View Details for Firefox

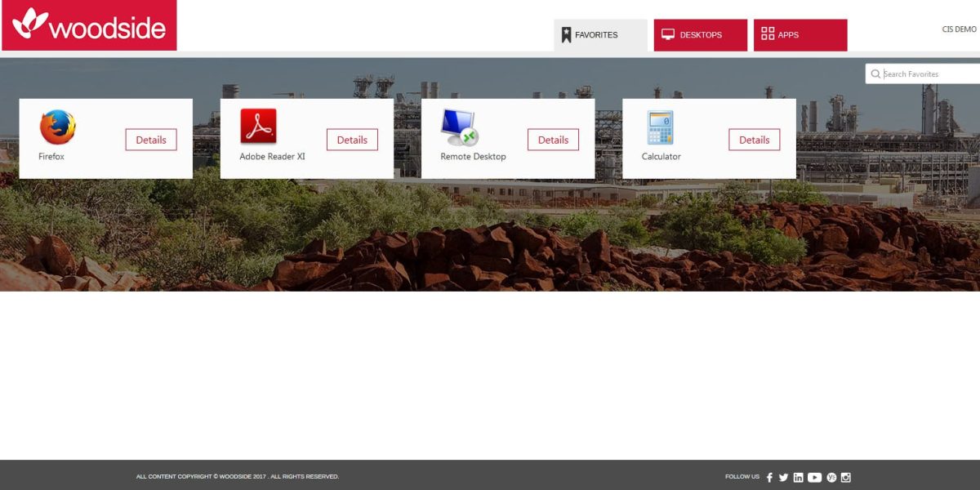[150, 140]
